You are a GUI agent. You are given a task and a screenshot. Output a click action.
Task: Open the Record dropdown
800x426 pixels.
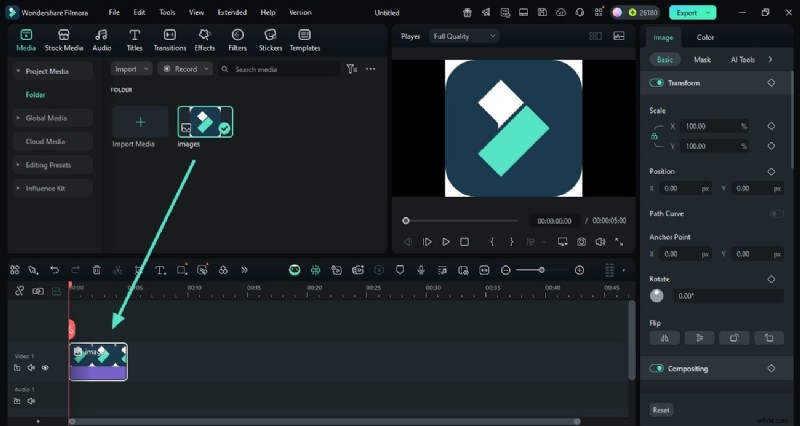click(x=185, y=69)
